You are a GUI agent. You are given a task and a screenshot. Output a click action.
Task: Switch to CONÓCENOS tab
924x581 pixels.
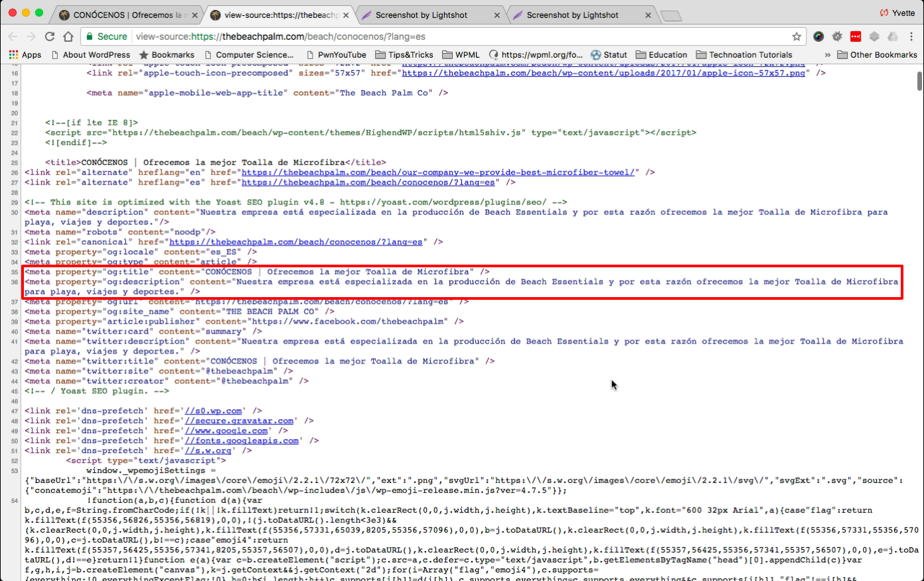(127, 15)
